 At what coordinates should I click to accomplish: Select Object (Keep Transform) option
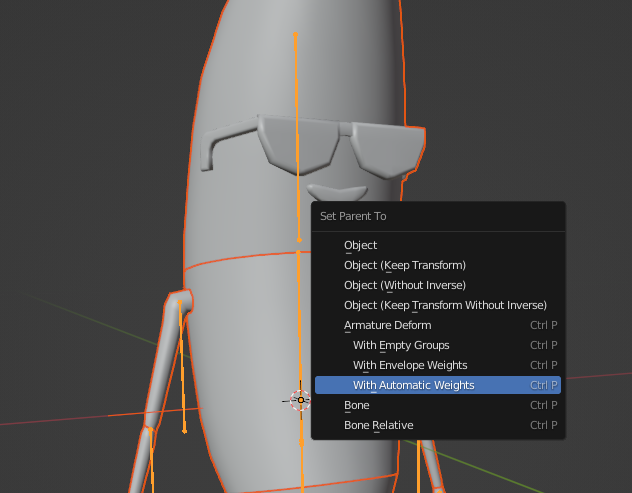point(438,265)
